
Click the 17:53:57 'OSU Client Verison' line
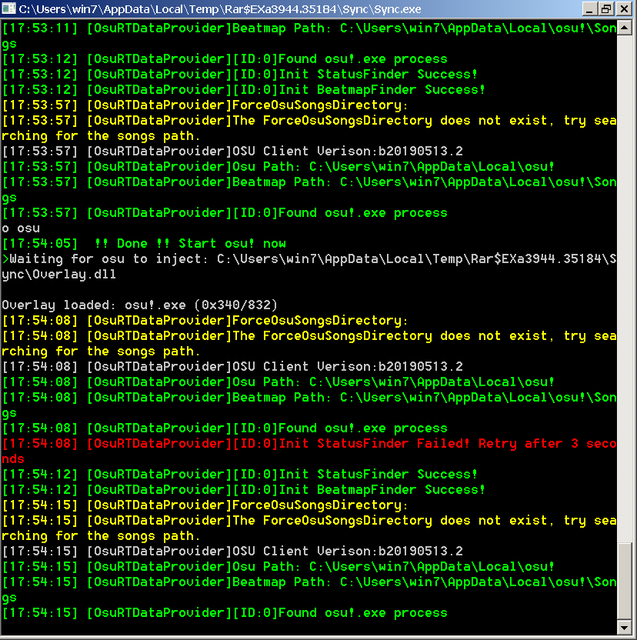(x=233, y=151)
